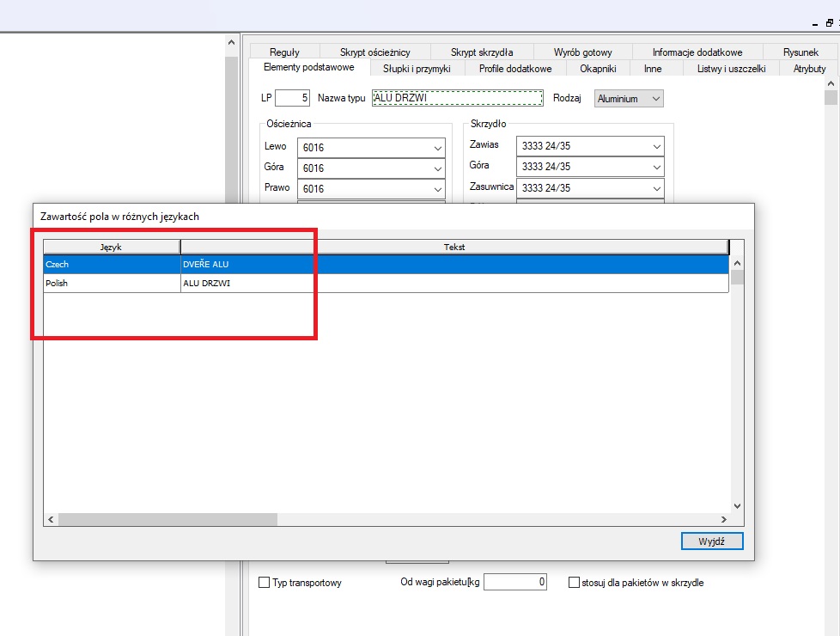Click the dialog list scroll-down arrow
This screenshot has width=840, height=636.
click(x=737, y=505)
